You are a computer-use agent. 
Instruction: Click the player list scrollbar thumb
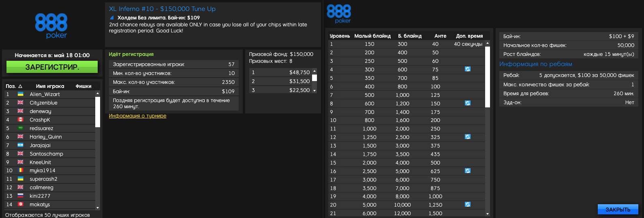98,112
